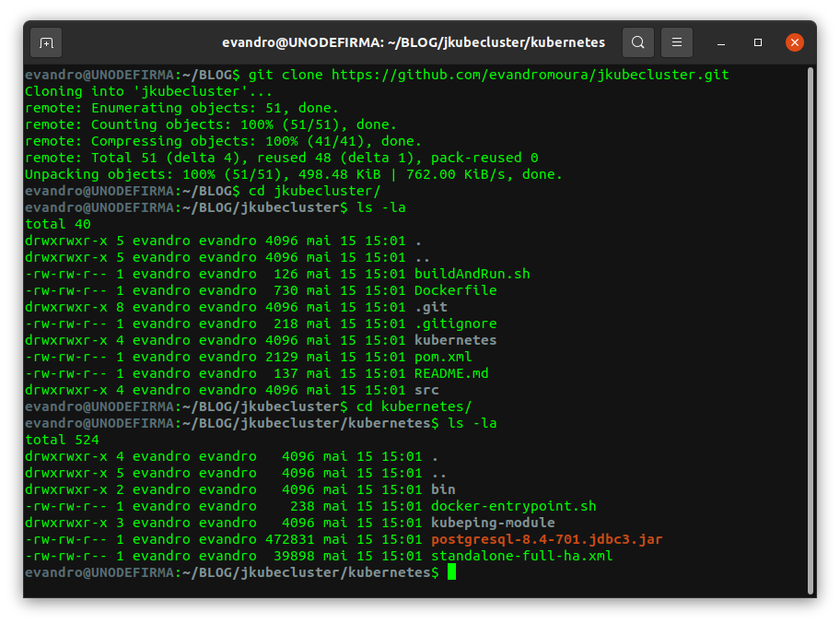
Task: Click .git directory name
Action: (431, 307)
